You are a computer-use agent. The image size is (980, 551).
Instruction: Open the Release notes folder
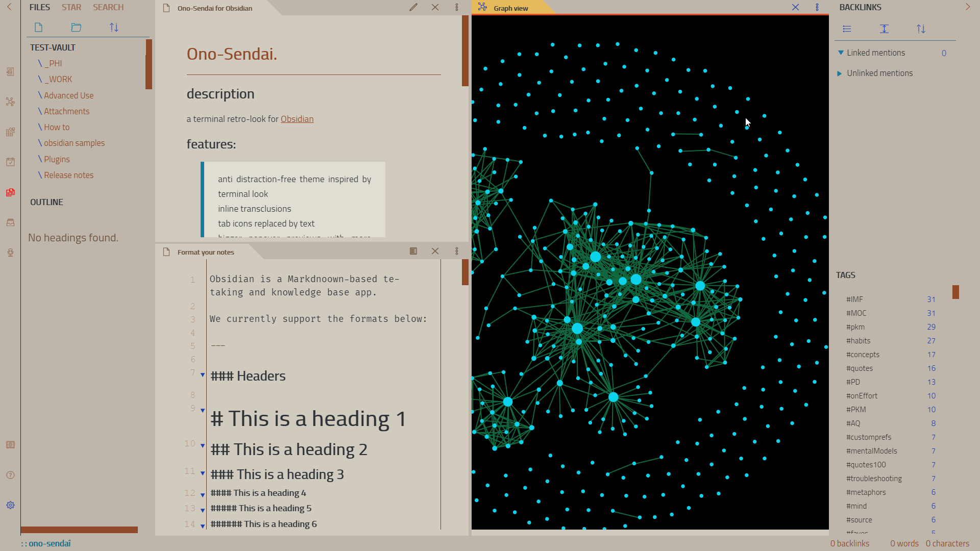68,175
